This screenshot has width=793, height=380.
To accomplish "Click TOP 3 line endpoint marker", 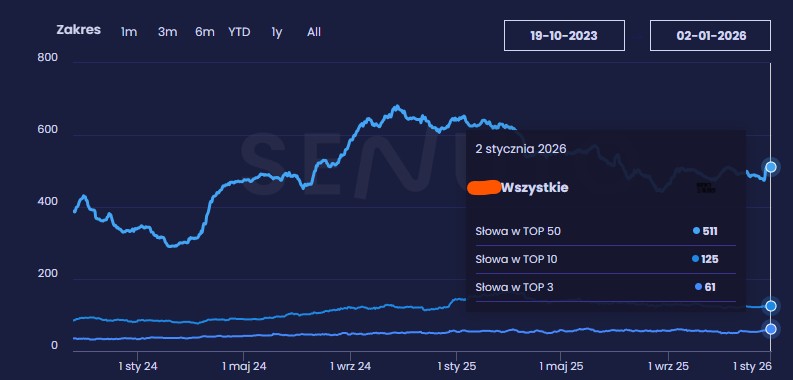I will coord(771,329).
